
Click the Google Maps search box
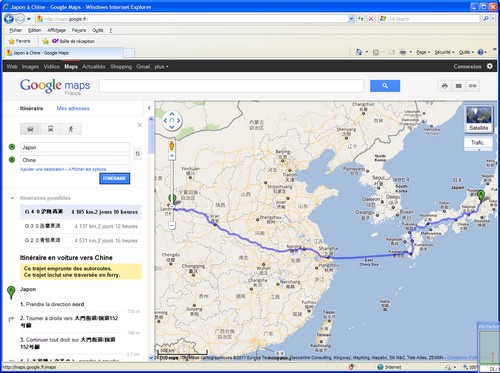231,86
